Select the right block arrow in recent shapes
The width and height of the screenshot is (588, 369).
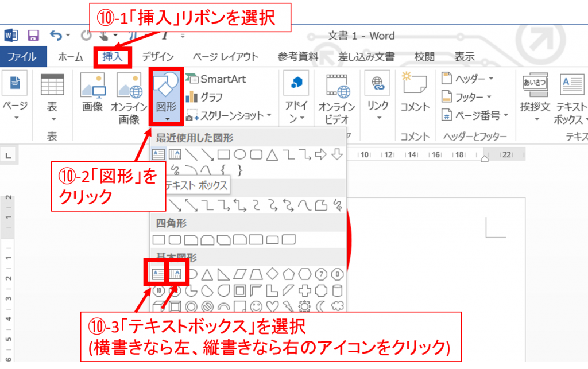tap(321, 154)
